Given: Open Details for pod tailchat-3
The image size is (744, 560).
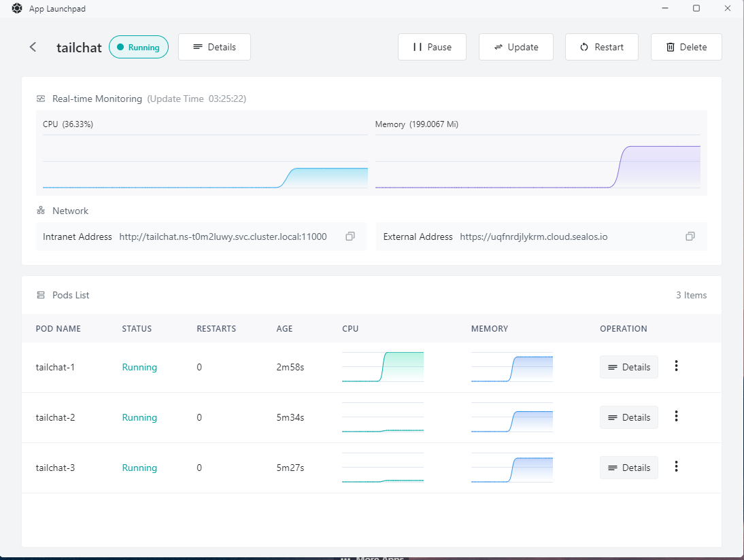Looking at the screenshot, I should 628,468.
